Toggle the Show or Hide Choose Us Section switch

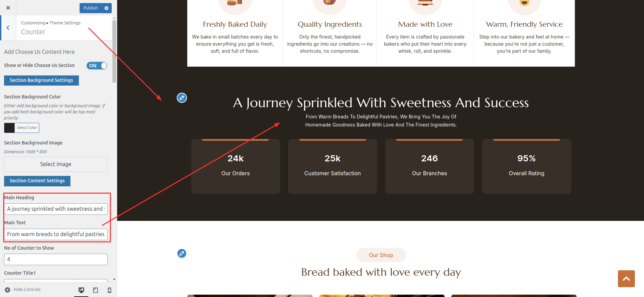(97, 66)
